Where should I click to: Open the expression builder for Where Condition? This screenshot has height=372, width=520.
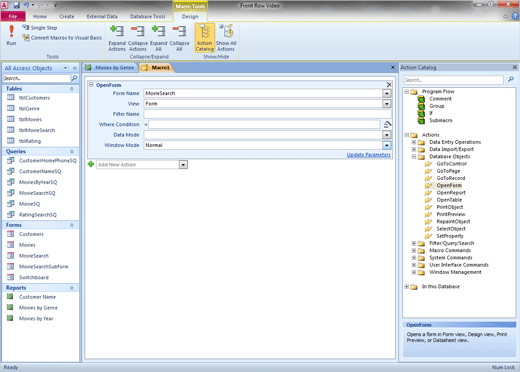[387, 124]
